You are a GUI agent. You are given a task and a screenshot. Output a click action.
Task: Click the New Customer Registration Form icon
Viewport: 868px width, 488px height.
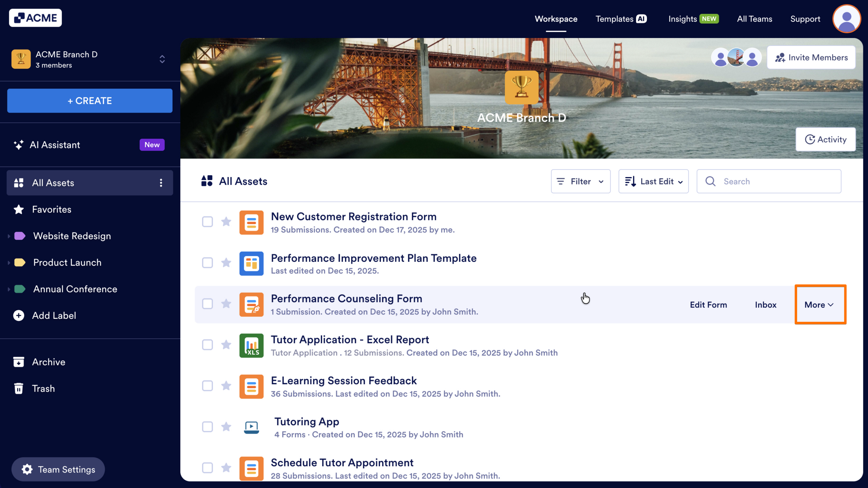[251, 222]
